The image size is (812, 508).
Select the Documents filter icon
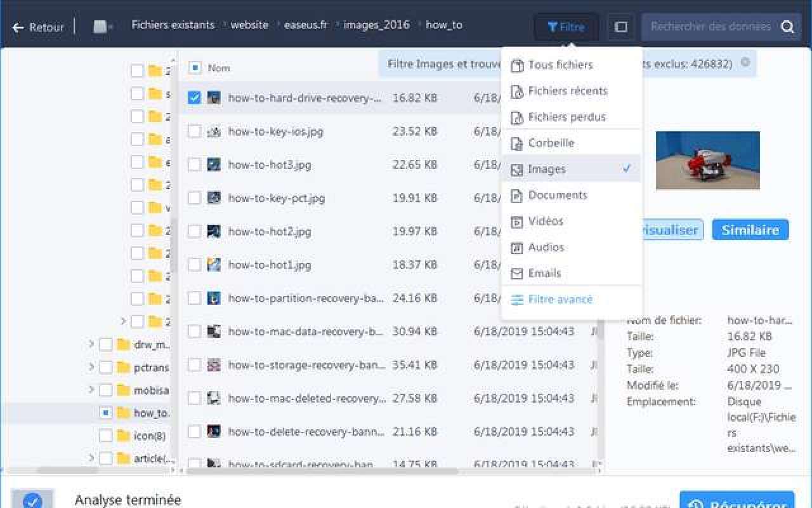click(x=516, y=195)
